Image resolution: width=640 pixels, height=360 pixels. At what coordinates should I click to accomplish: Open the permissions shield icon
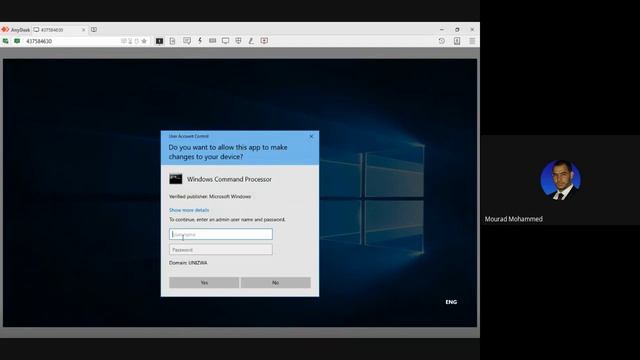click(x=238, y=41)
